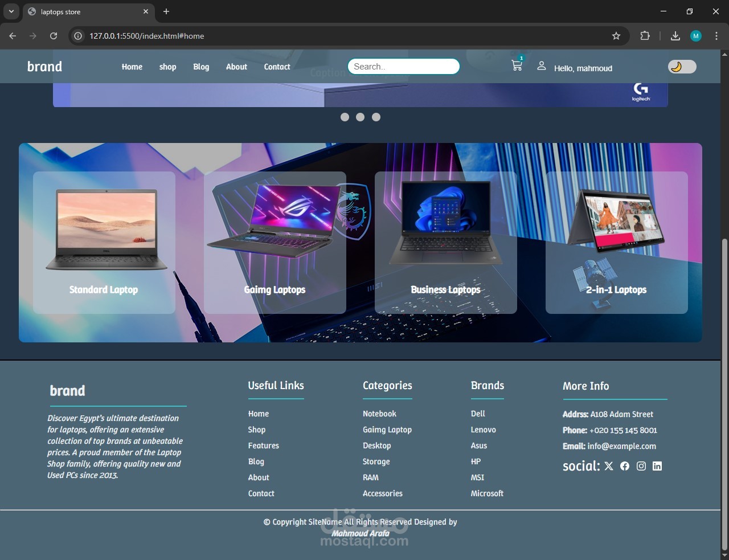729x560 pixels.
Task: View site information icon in address bar
Action: [78, 36]
